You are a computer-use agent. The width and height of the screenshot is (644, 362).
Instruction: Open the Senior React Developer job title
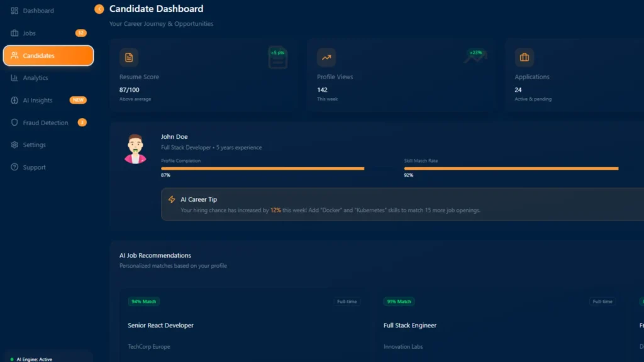160,326
